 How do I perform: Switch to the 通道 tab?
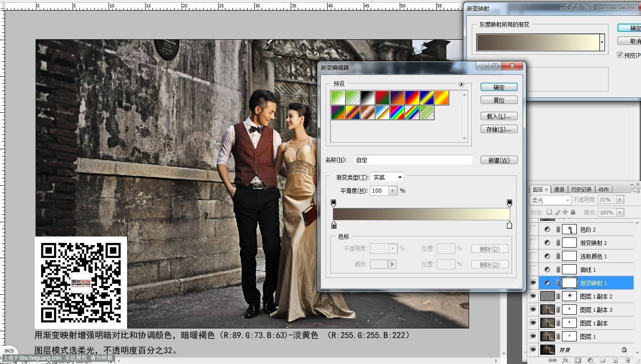pos(559,189)
